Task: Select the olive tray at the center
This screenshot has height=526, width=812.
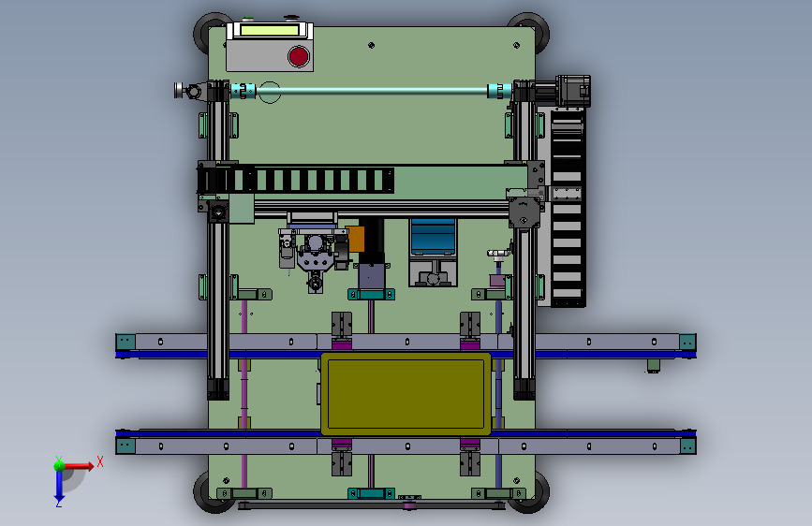Action: [x=406, y=394]
